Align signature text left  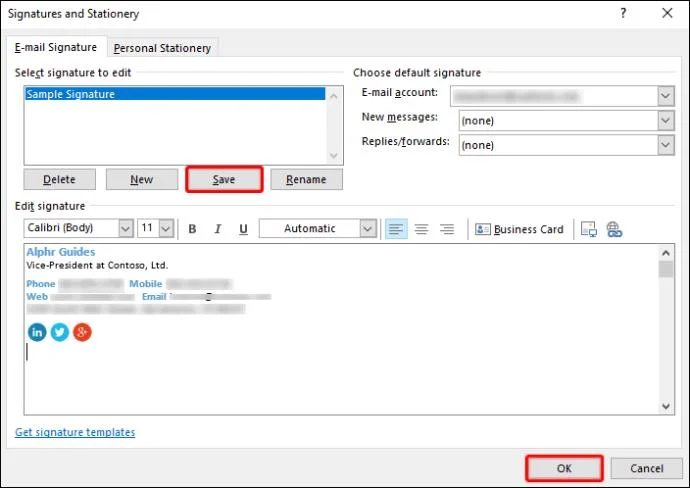[396, 229]
